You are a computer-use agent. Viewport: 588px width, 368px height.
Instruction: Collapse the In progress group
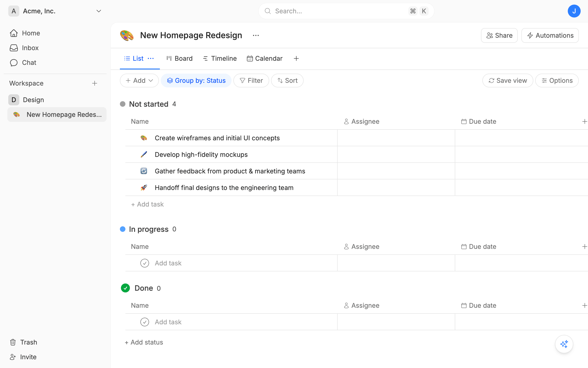click(148, 229)
